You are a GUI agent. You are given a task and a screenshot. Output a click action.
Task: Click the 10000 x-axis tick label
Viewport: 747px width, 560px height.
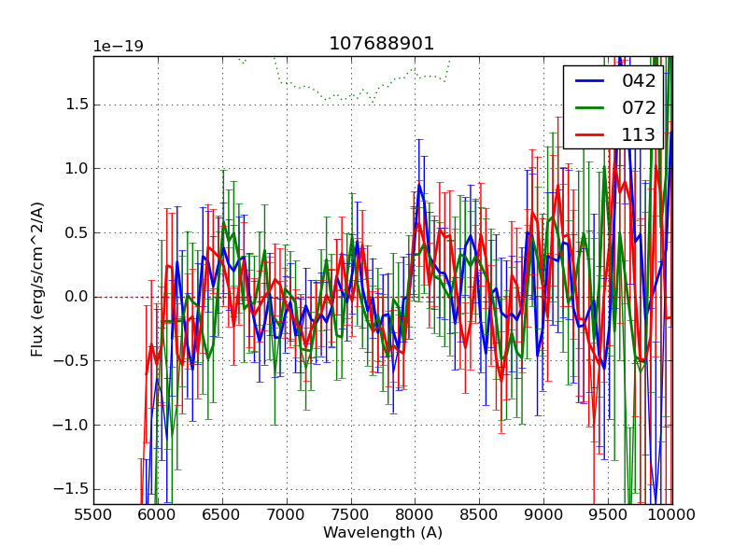(671, 514)
